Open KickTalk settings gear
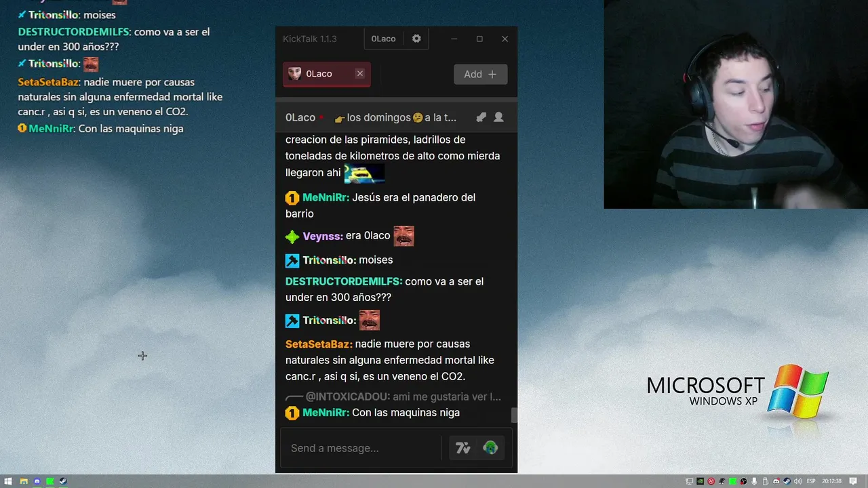The image size is (868, 488). tap(416, 39)
